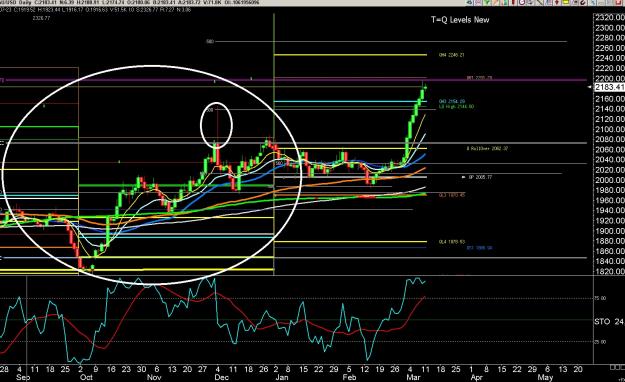
Task: Select the LQ High 2144.80 label
Action: [456, 106]
